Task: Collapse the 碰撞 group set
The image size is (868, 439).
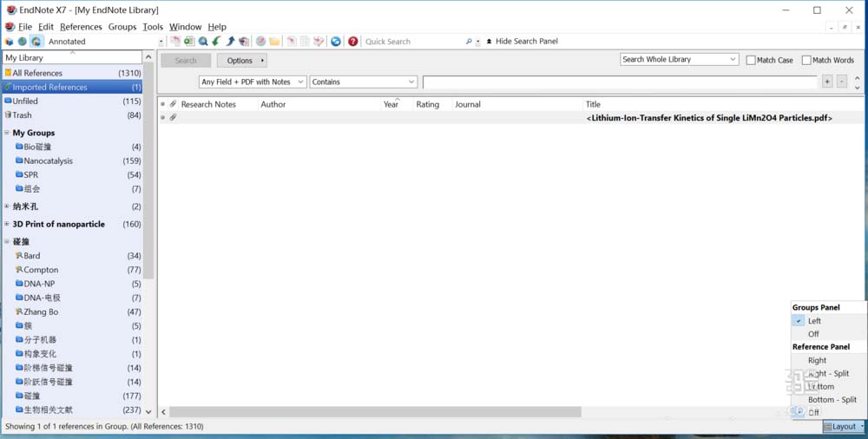Action: point(7,242)
